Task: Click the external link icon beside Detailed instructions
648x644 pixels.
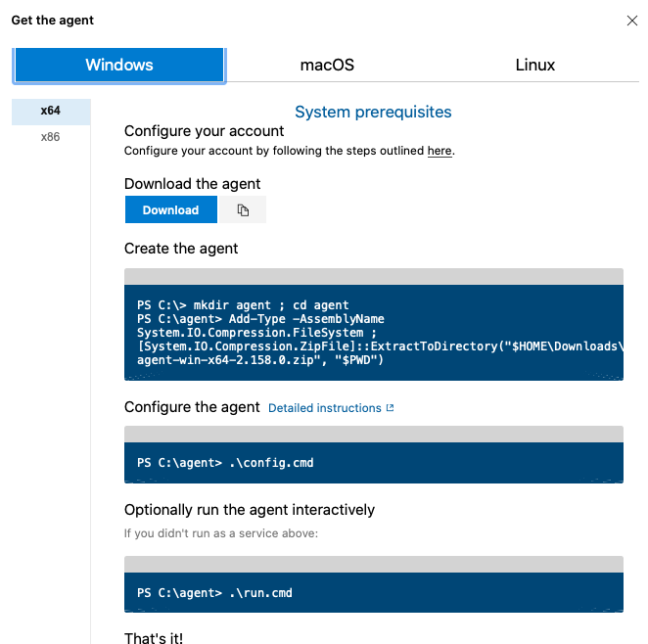Action: coord(391,408)
